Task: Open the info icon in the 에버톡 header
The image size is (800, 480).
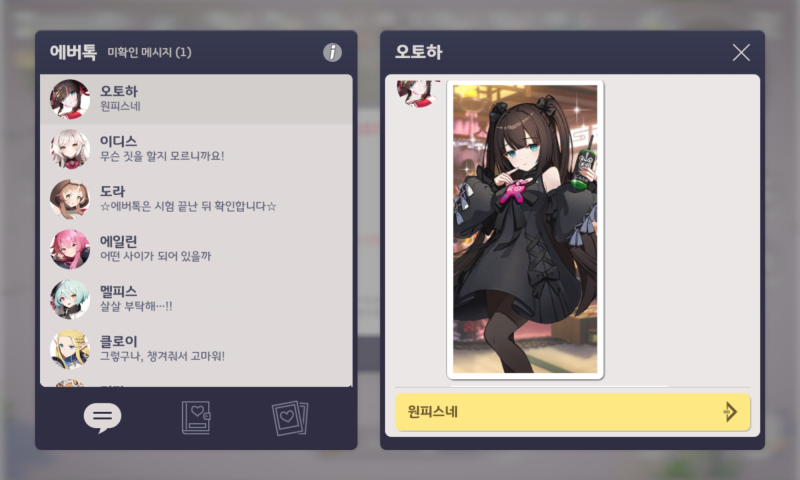Action: 332,52
